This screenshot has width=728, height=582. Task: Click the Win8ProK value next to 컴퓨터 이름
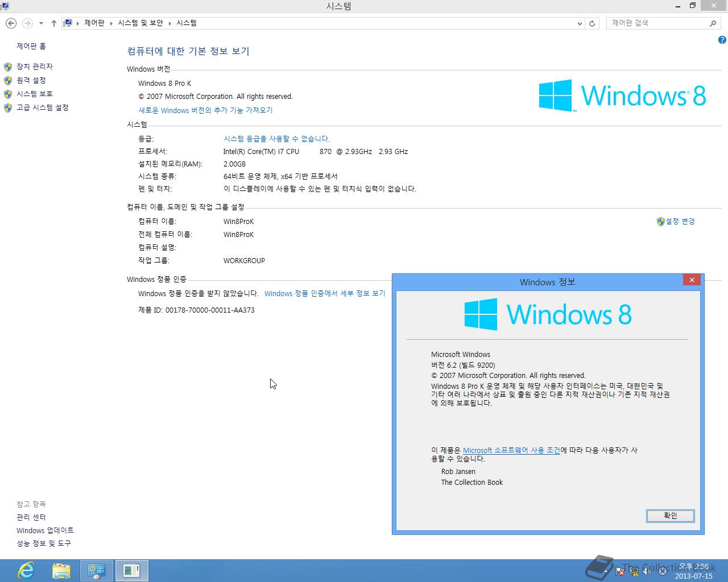(239, 222)
